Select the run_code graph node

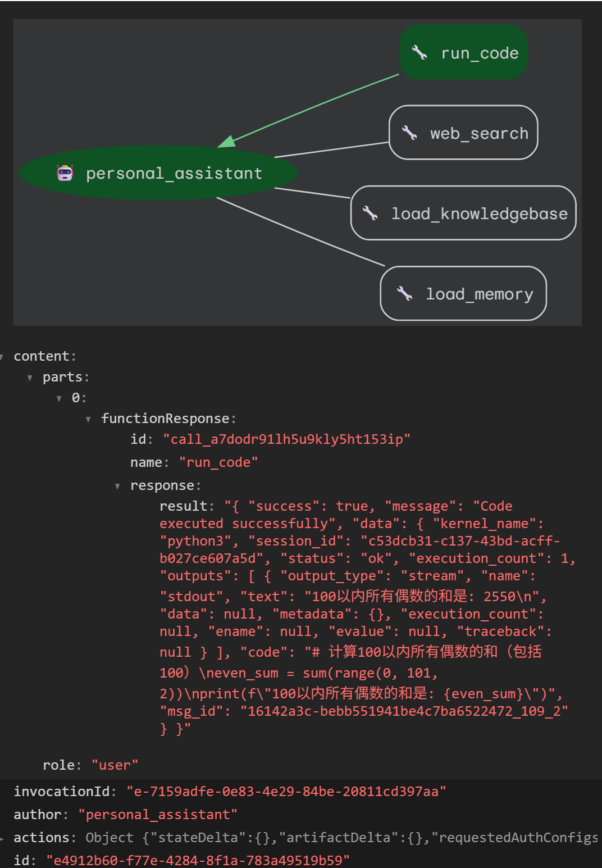coord(463,52)
